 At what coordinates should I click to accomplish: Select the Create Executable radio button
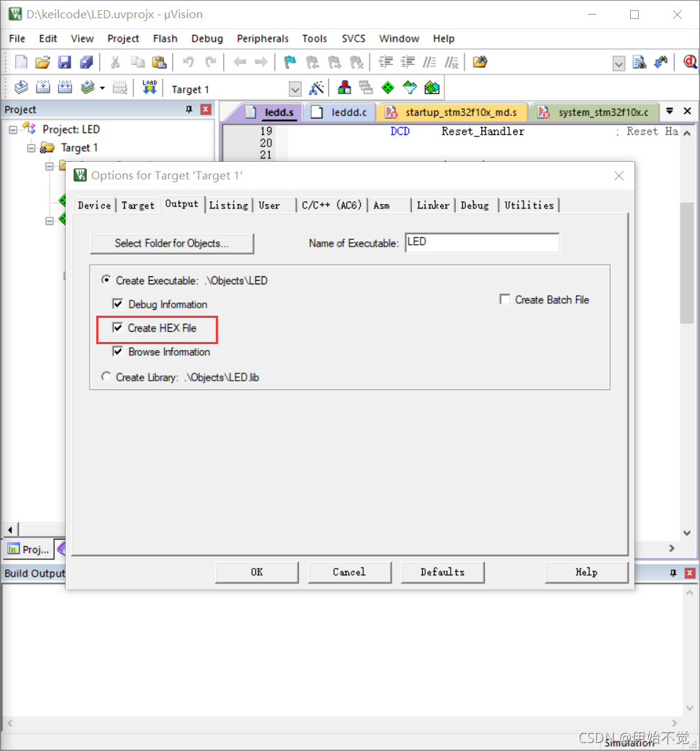(106, 280)
